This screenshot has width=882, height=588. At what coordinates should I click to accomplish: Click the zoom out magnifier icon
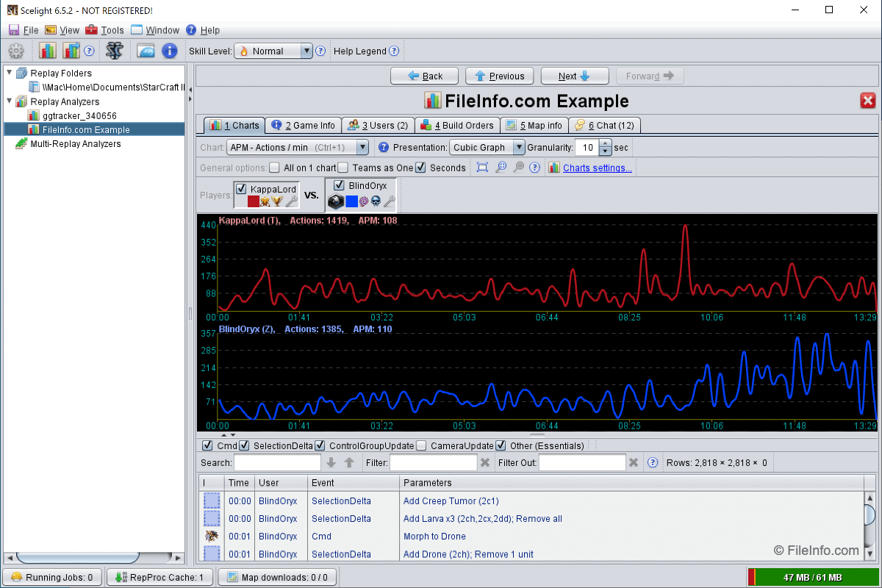click(518, 168)
